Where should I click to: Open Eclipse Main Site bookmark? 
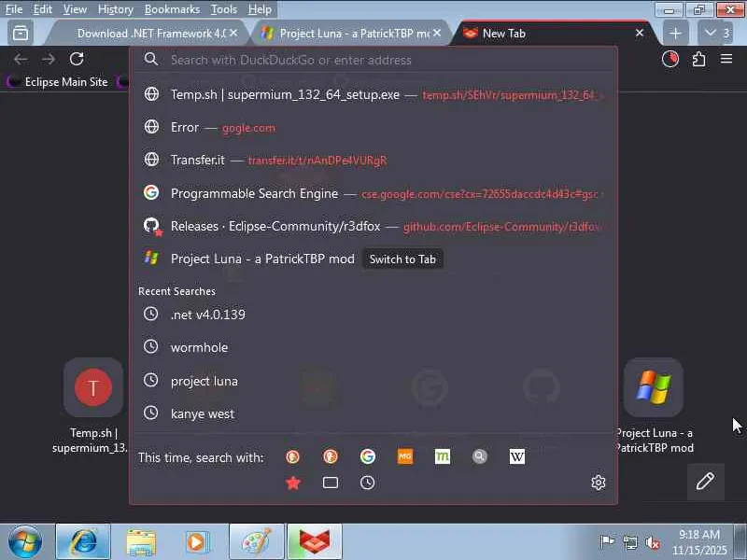point(60,82)
